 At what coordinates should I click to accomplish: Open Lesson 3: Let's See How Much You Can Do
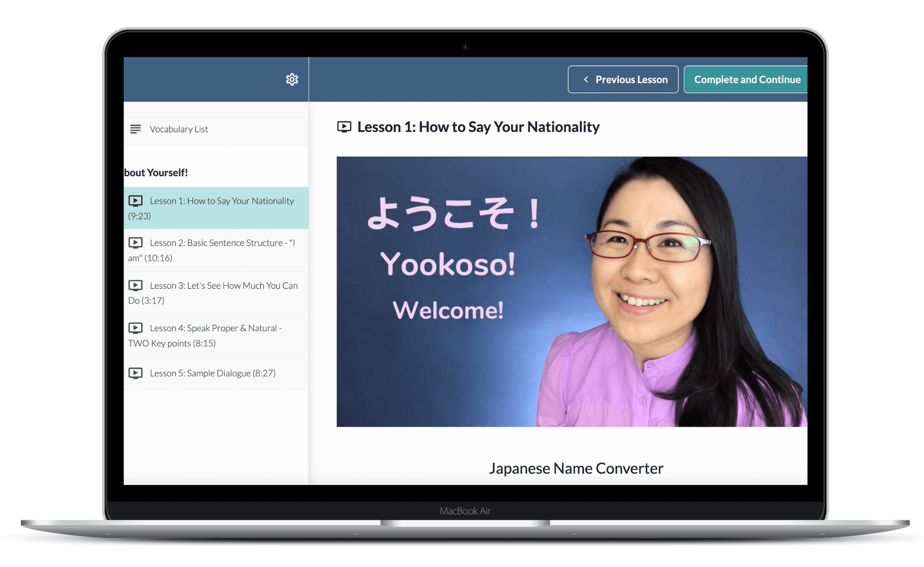click(216, 292)
